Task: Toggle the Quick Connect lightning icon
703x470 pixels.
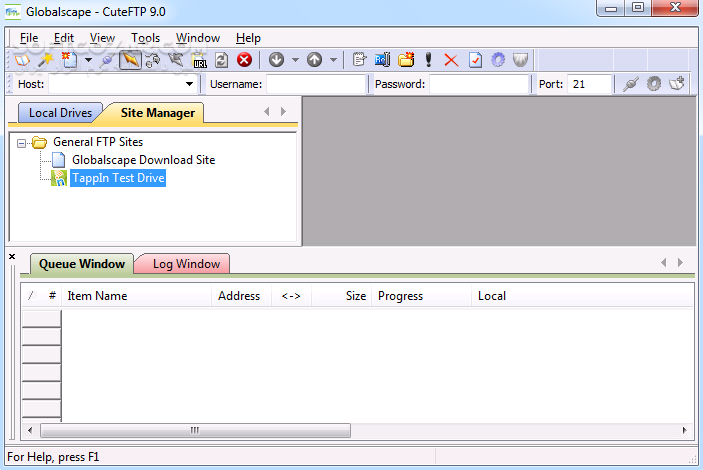Action: [130, 60]
